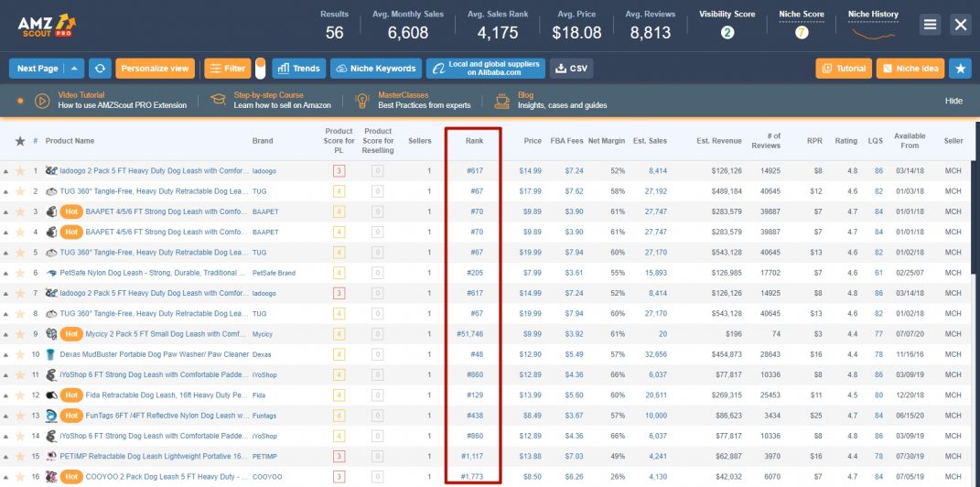Sort by the Rank column header

474,141
